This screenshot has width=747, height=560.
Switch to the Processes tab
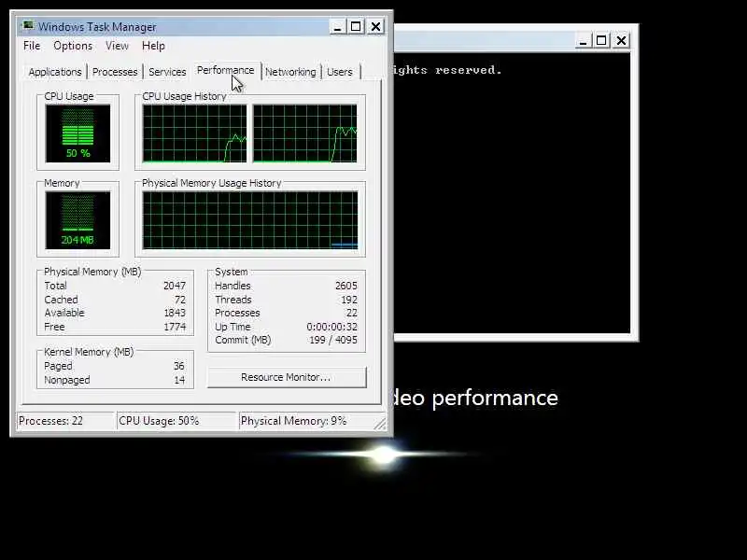point(115,72)
